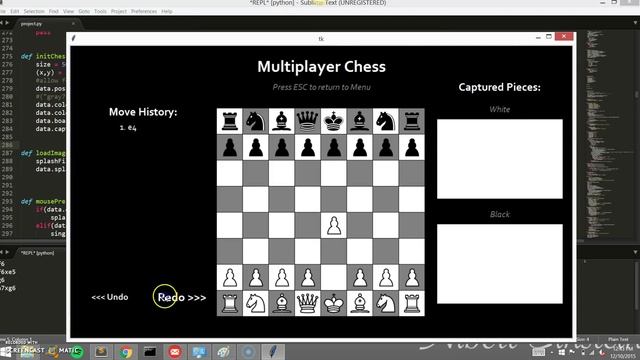
Task: Select the white pawn on d2
Action: pos(308,278)
